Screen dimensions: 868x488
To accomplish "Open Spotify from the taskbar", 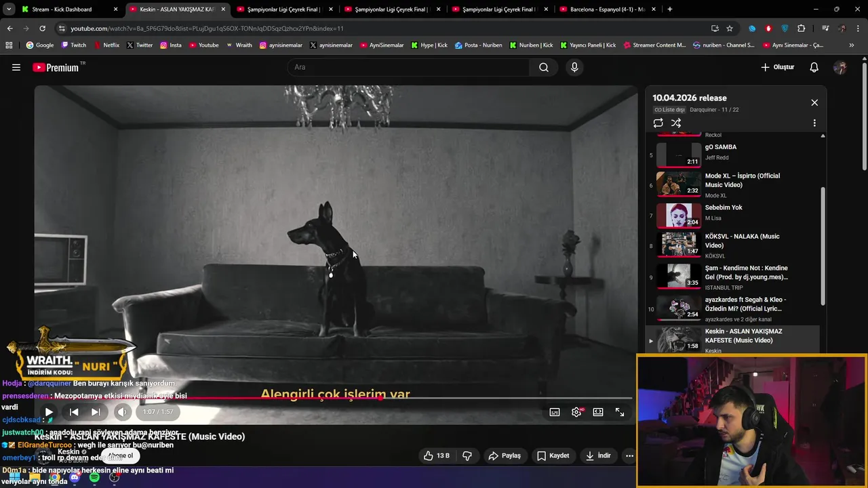I will (94, 478).
